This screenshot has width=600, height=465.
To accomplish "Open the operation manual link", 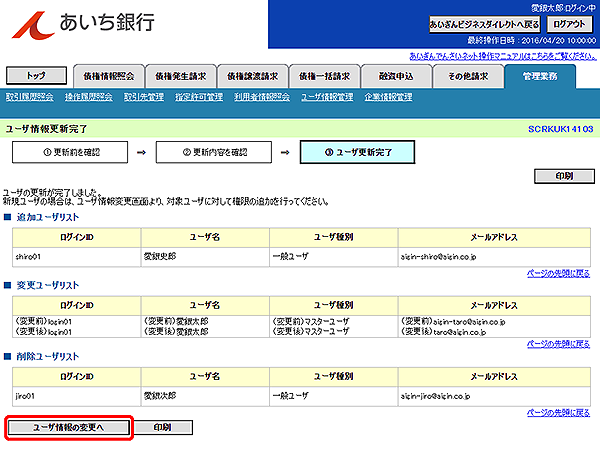I will pos(503,56).
